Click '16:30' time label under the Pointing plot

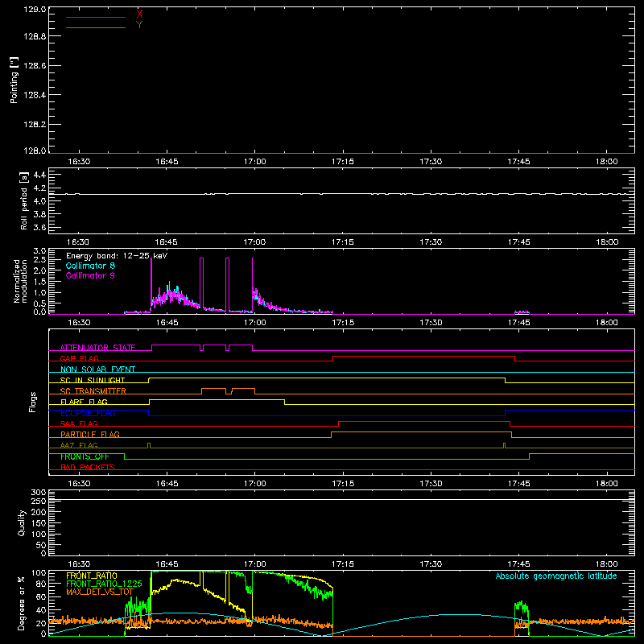79,162
